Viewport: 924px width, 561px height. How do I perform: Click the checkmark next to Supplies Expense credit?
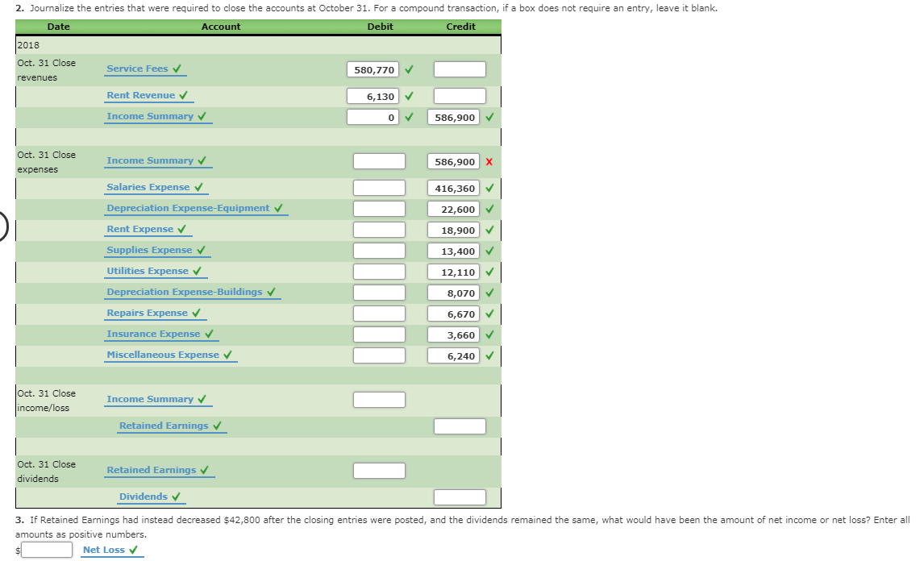[x=491, y=251]
